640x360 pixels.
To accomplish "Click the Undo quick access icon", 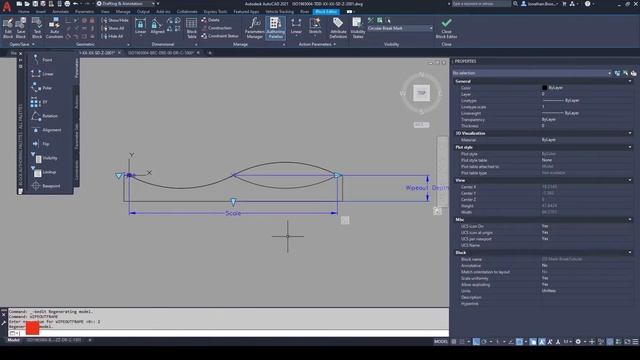I will click(76, 4).
